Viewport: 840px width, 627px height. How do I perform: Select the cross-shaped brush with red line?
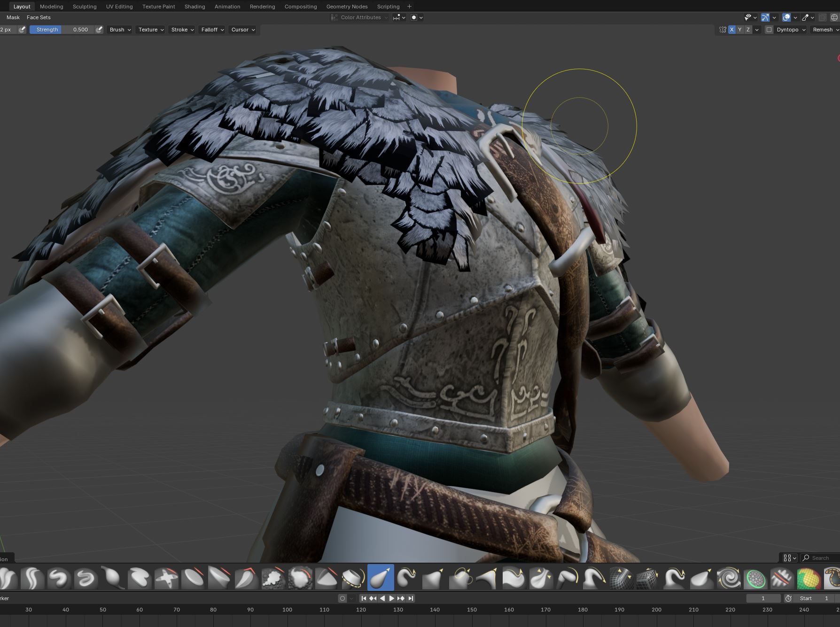coord(166,578)
